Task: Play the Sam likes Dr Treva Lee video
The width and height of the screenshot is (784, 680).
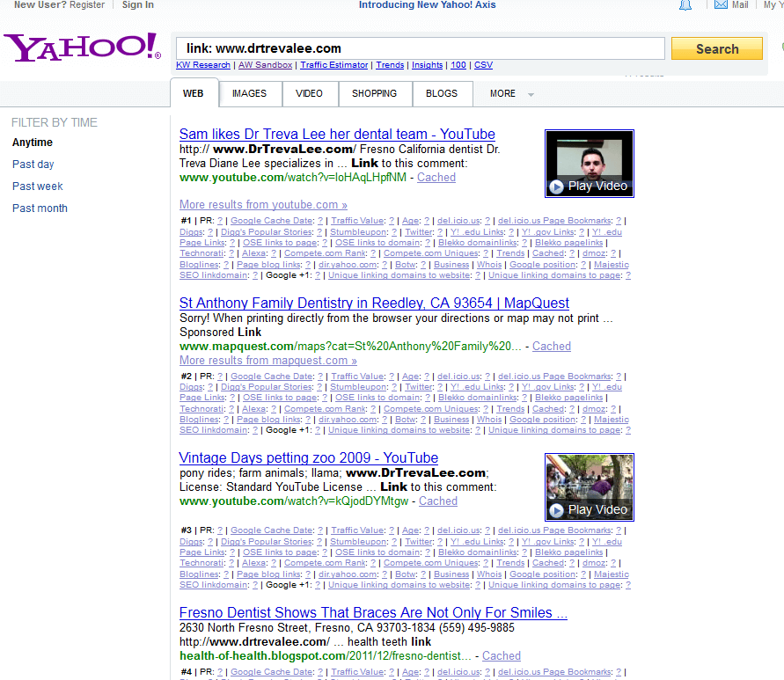Action: pos(590,164)
